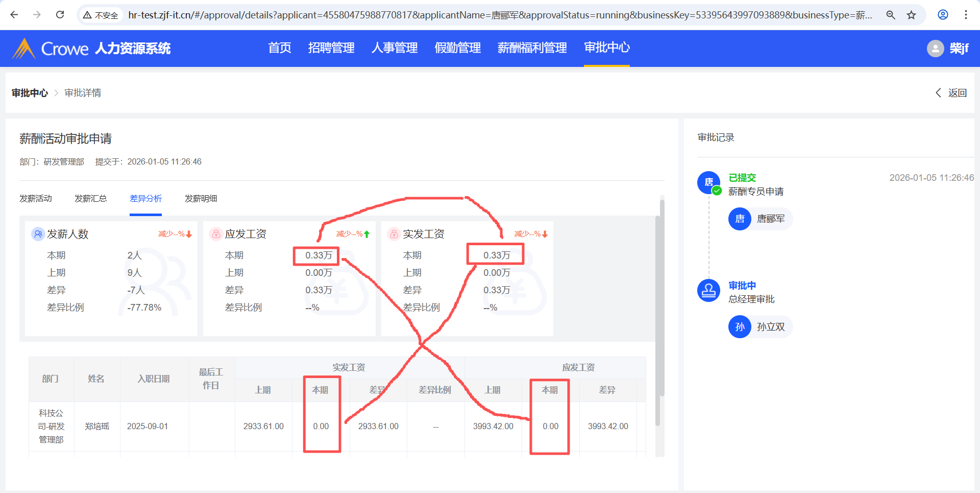Click the 实发工资 group header in the table
The height and width of the screenshot is (493, 980).
[349, 368]
